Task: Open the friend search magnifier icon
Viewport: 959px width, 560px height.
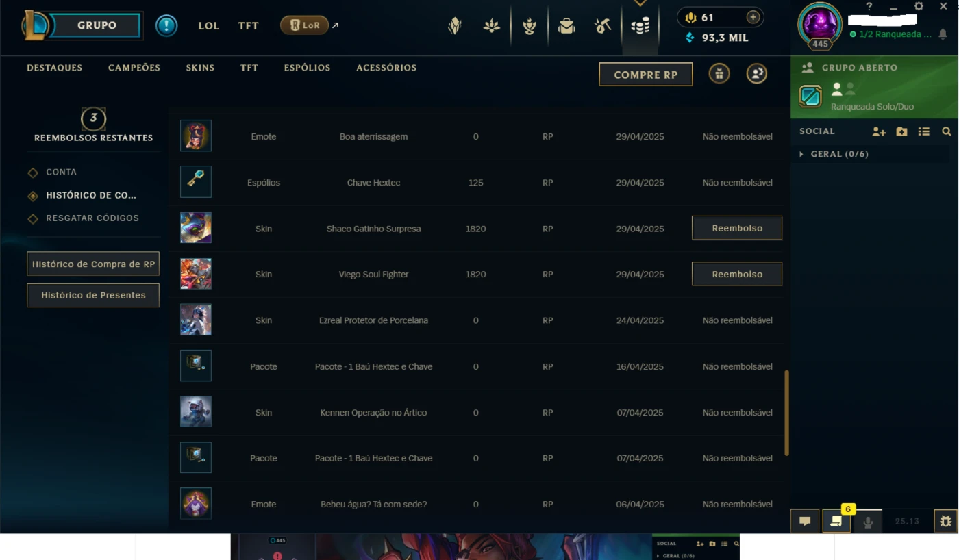Action: tap(946, 131)
